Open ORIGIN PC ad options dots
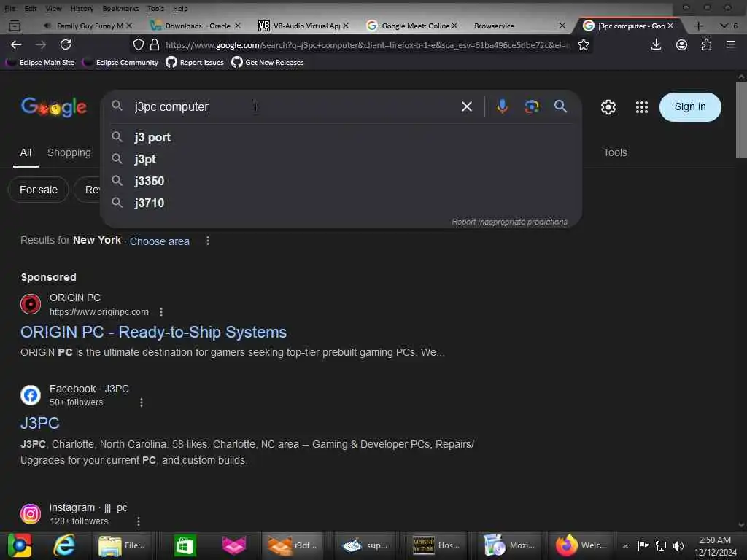 161,312
